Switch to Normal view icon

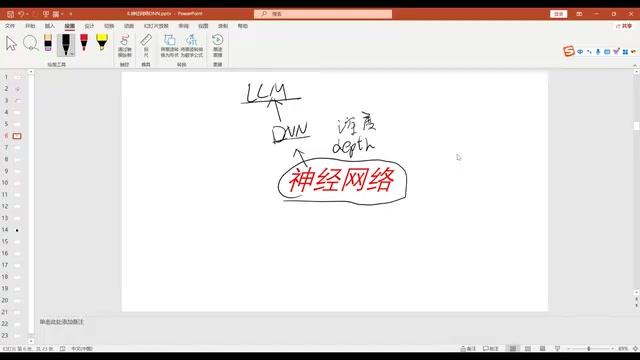click(513, 349)
